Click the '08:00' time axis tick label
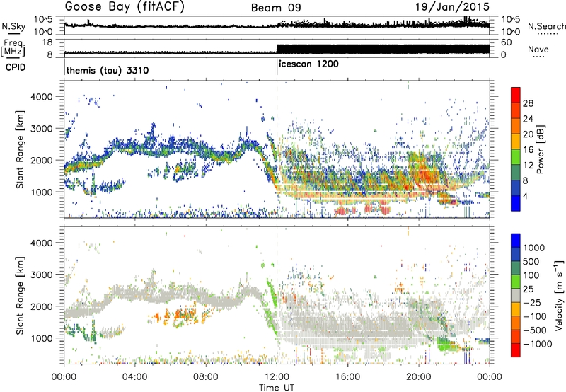The width and height of the screenshot is (566, 392). tap(206, 377)
